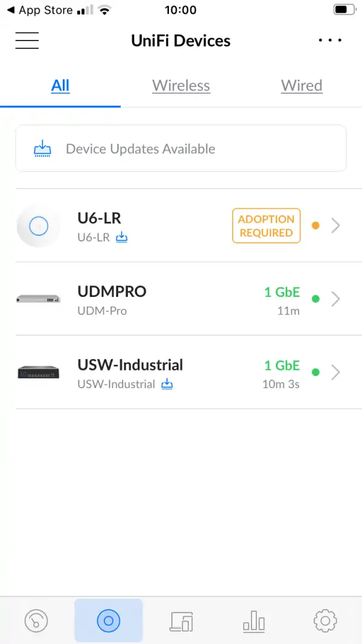Viewport: 362px width, 644px height.
Task: Tap the Adoption Required badge
Action: point(266,226)
